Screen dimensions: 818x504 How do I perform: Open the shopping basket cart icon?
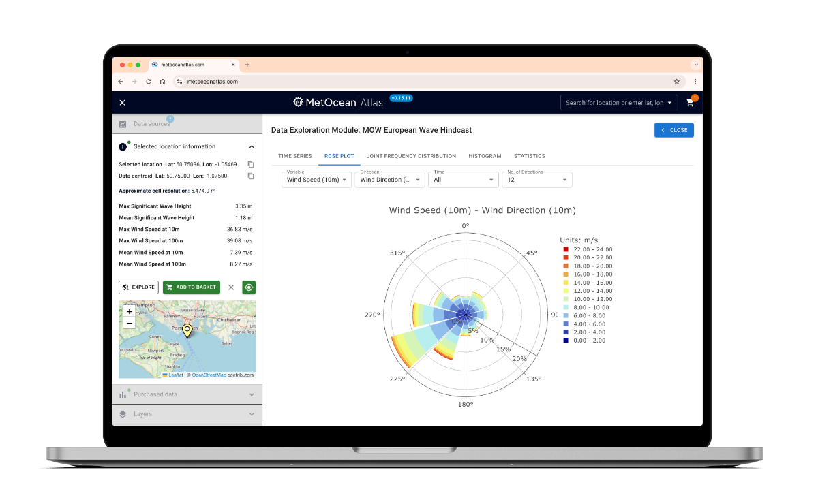(x=690, y=103)
